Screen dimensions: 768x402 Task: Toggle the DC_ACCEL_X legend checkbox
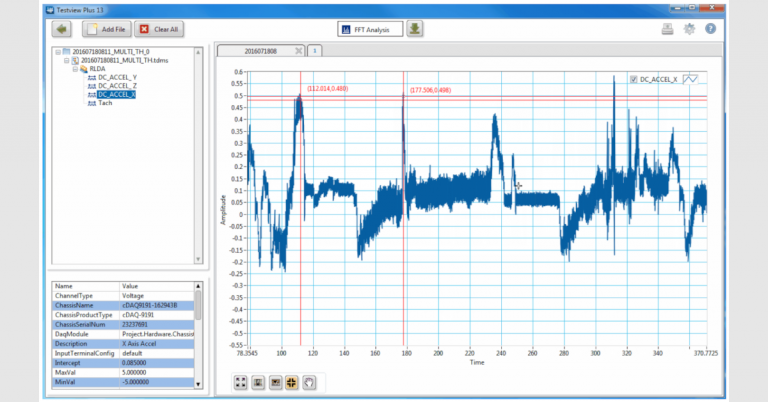(634, 79)
